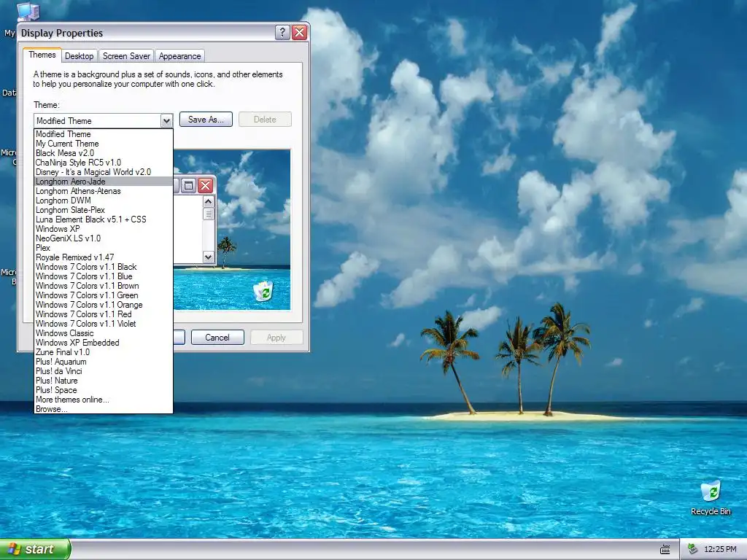Select Luna Element Black v5.1 + CSS
This screenshot has width=747, height=560.
pos(104,219)
